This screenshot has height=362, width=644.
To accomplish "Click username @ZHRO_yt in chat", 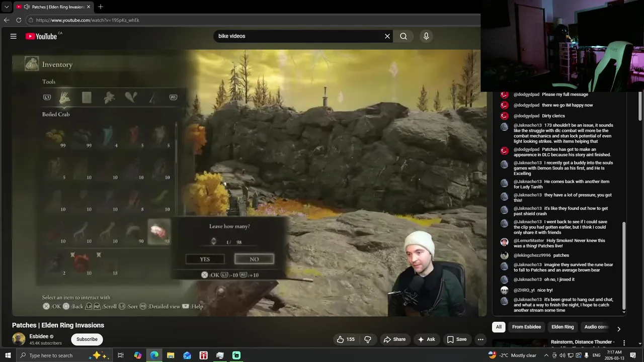I will [524, 290].
